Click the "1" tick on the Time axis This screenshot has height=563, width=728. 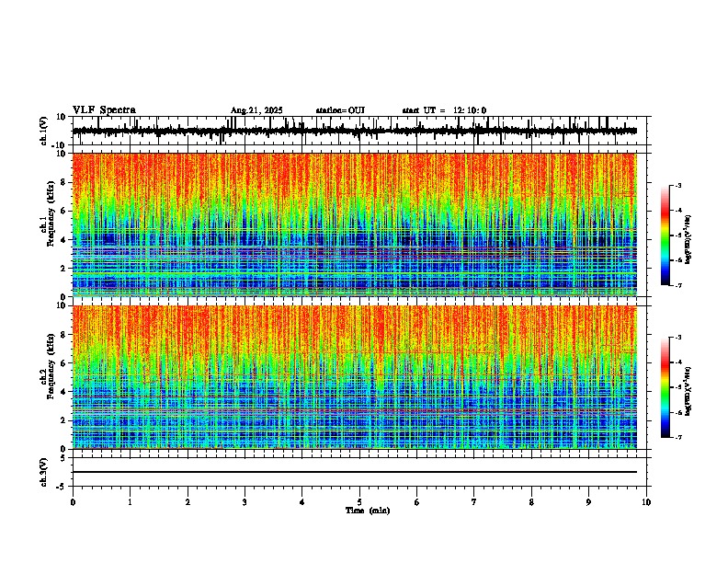pos(130,502)
